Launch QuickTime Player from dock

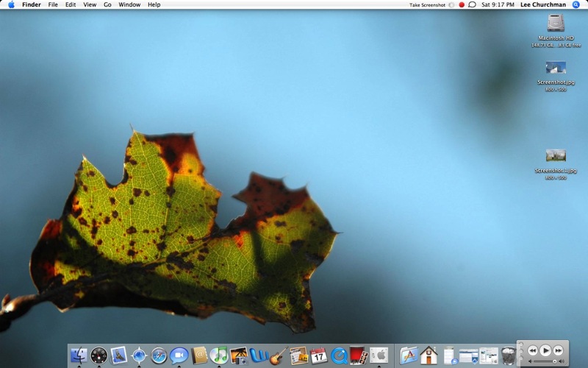(x=339, y=356)
